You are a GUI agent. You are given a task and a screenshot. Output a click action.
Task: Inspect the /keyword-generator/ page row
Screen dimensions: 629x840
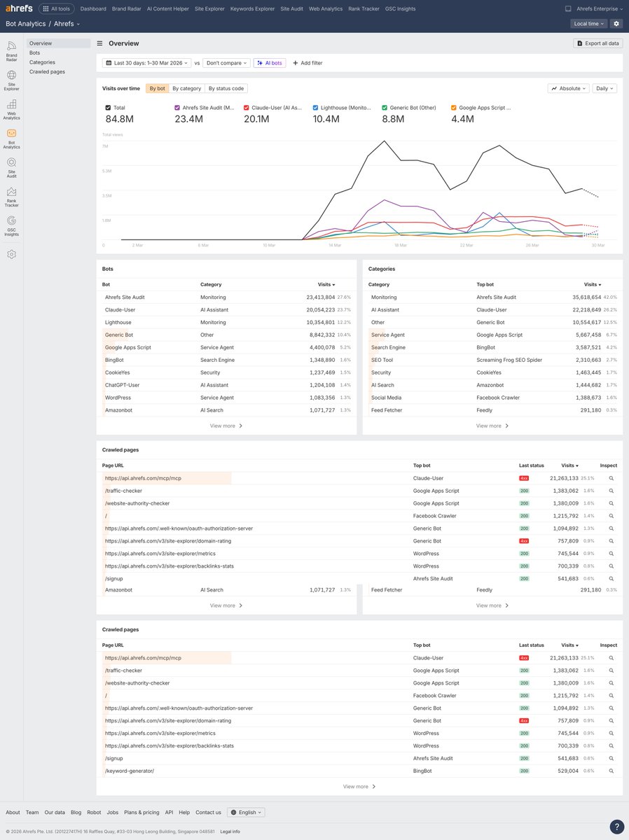coord(611,771)
